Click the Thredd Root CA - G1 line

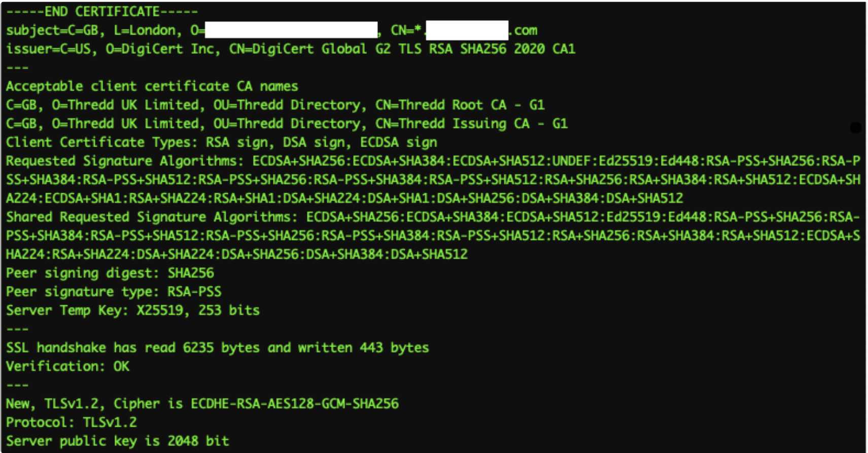point(275,105)
